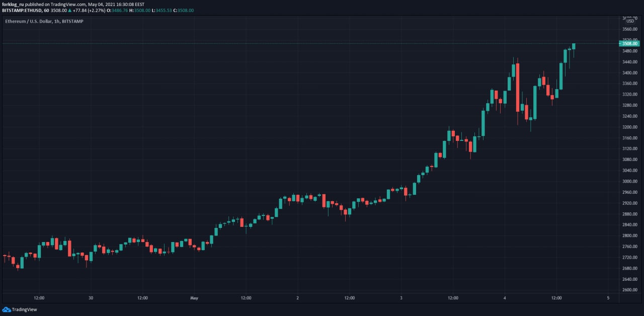Select the day 3 marker on time axis
The image size is (644, 316).
[x=401, y=298]
